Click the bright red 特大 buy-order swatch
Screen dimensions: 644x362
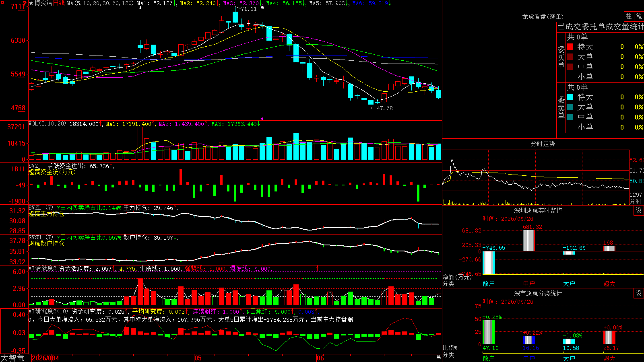point(570,47)
